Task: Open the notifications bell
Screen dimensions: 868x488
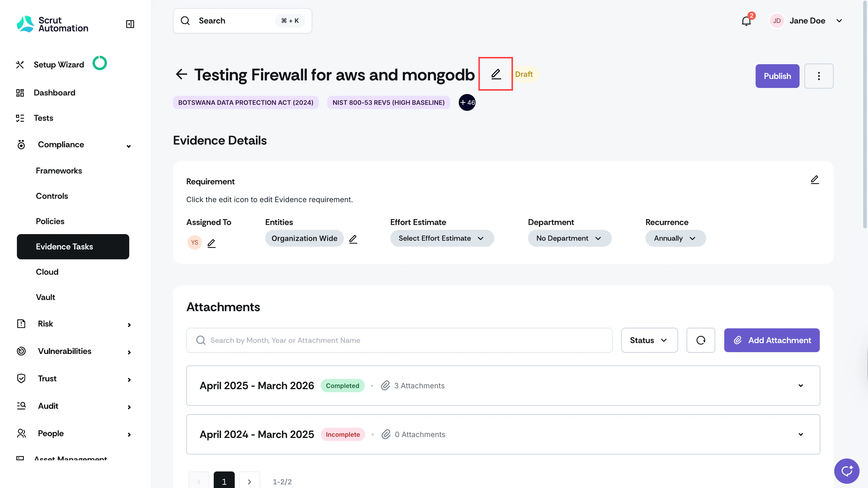Action: 746,21
